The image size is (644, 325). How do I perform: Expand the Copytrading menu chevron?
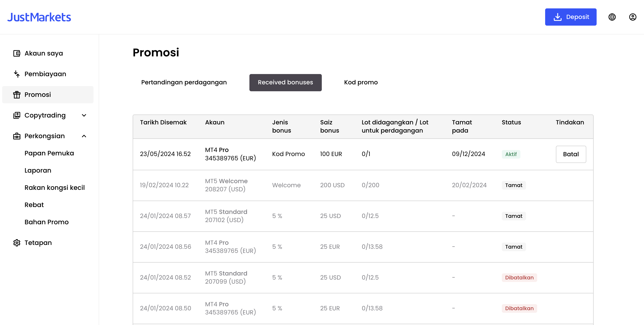point(84,115)
